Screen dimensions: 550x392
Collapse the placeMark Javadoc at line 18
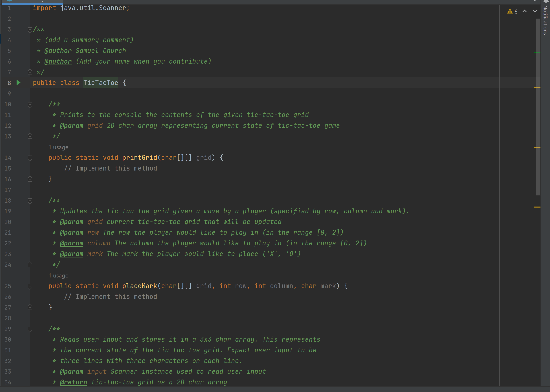click(x=30, y=201)
